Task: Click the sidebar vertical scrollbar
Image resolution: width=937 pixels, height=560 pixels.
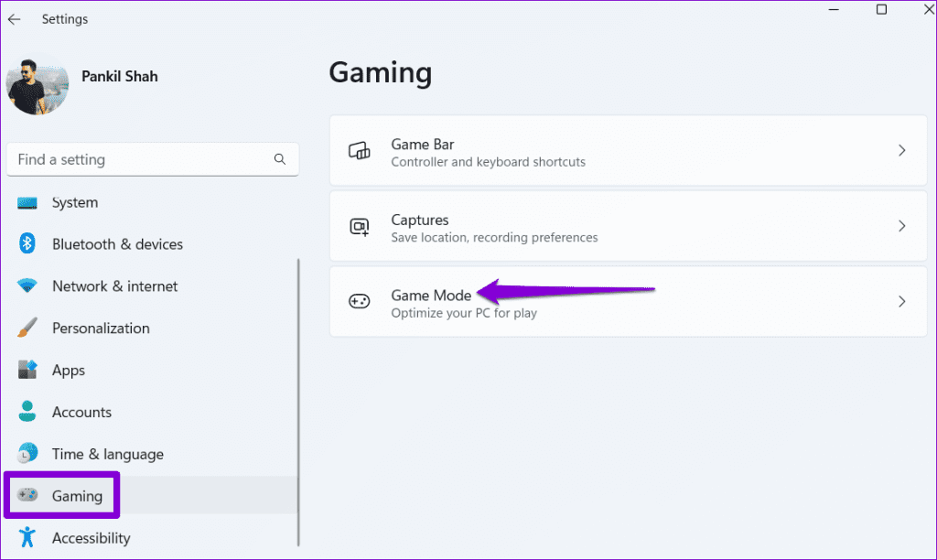Action: pyautogui.click(x=298, y=403)
